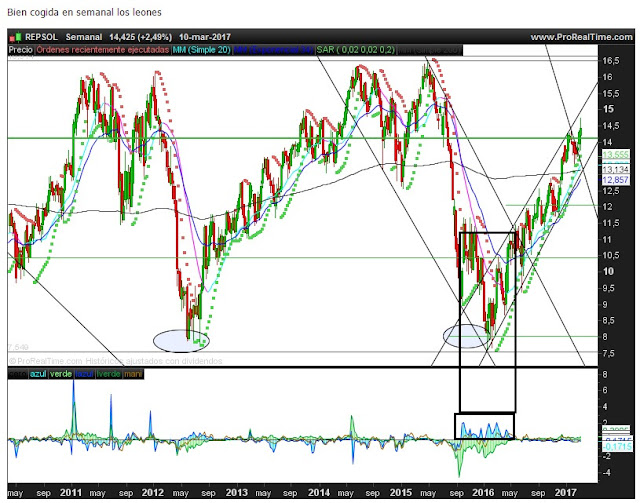Click the first verde label in lower panel
Image resolution: width=640 pixels, height=503 pixels.
tap(61, 374)
